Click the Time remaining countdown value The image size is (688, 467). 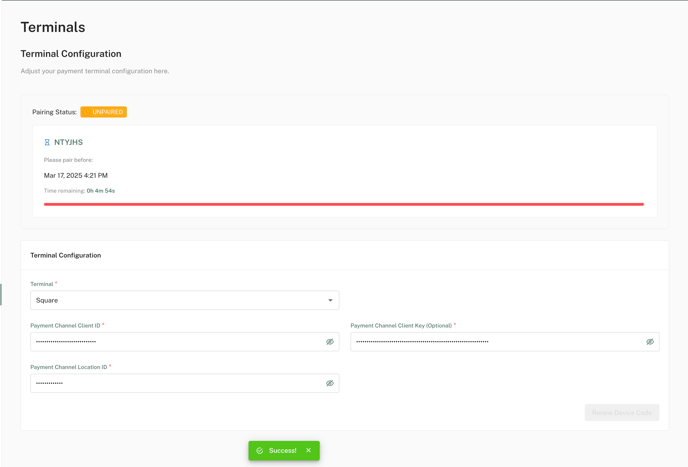click(101, 191)
